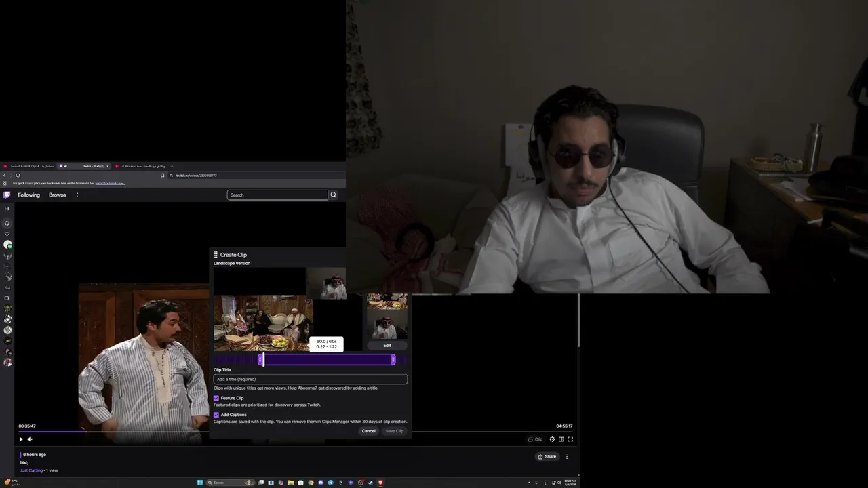Screen dimensions: 868x488
Task: Seek on the video progress bar
Action: tap(296, 432)
